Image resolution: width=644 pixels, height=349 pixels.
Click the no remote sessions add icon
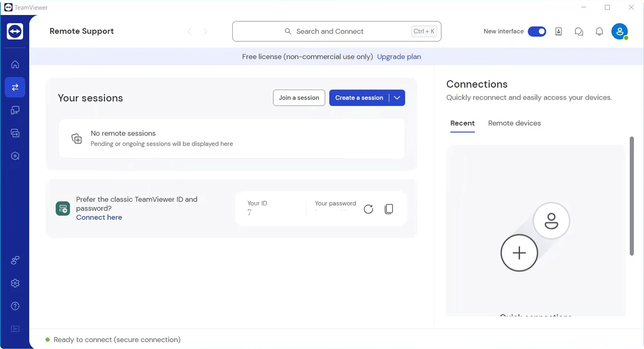click(x=76, y=139)
